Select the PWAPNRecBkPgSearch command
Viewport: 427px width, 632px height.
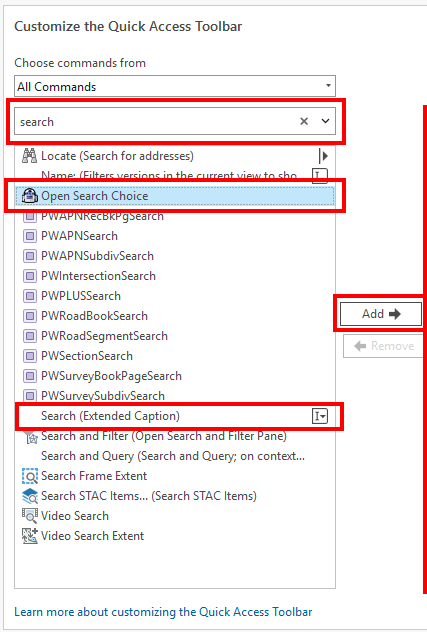[x=175, y=216]
